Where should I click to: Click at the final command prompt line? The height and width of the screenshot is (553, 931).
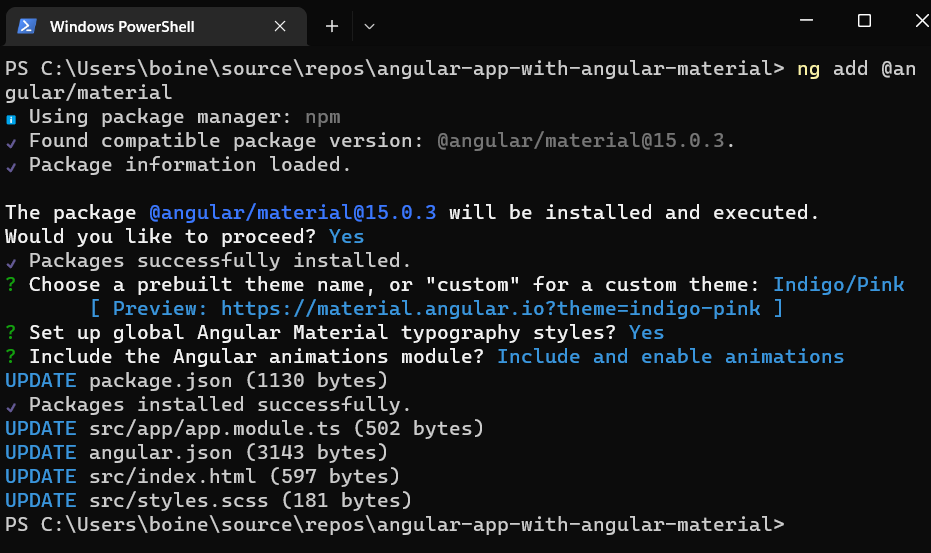(395, 524)
